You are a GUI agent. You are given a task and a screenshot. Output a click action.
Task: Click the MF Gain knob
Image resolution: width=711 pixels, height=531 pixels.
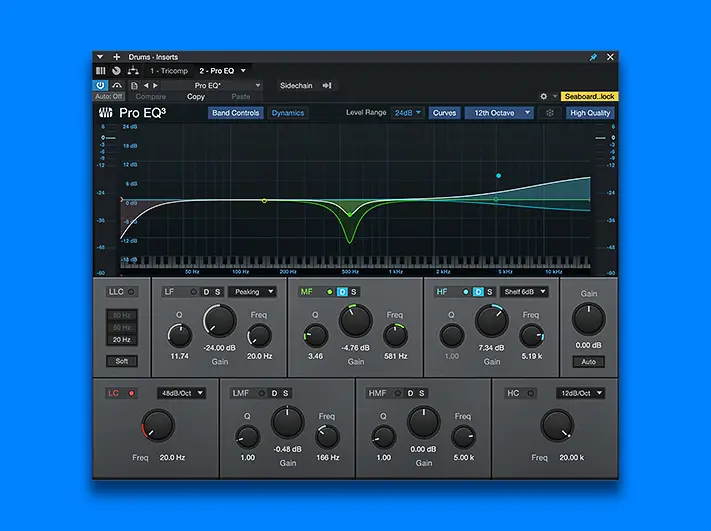(x=356, y=321)
